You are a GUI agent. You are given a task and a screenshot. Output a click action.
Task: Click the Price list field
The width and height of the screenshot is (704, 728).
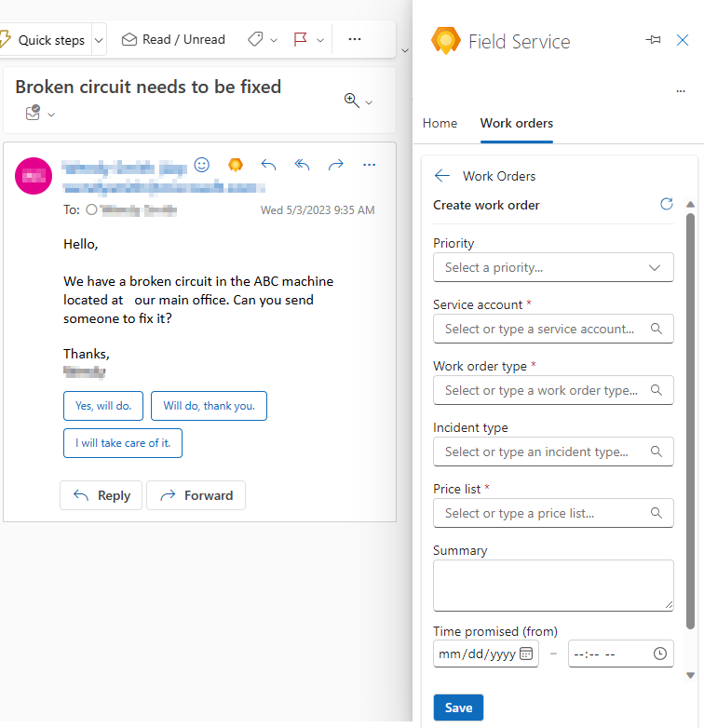[553, 513]
